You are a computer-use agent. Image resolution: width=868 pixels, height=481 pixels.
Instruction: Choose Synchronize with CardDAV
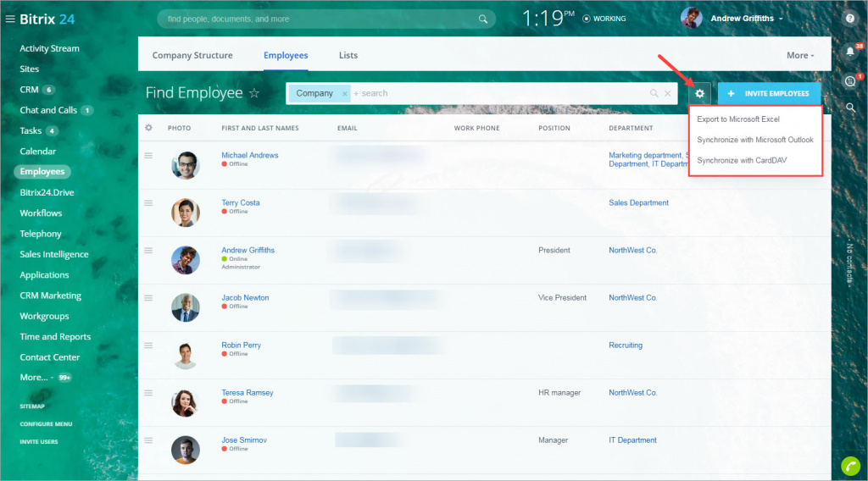(x=741, y=160)
